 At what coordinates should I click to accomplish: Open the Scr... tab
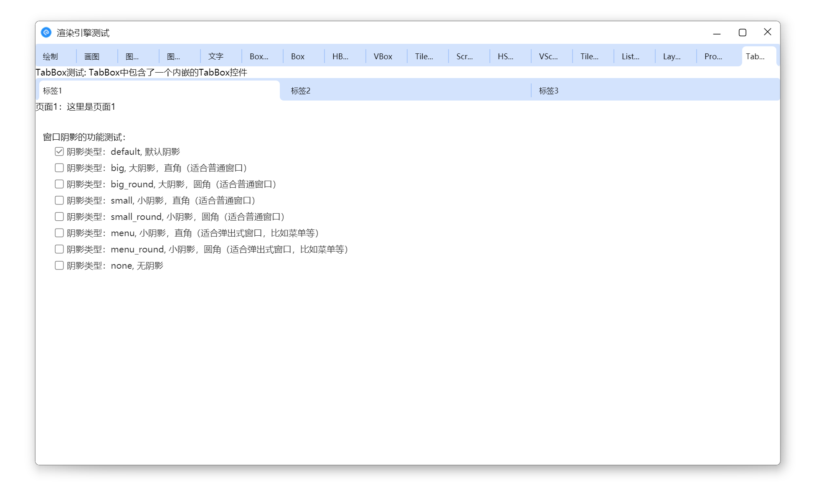pos(465,56)
